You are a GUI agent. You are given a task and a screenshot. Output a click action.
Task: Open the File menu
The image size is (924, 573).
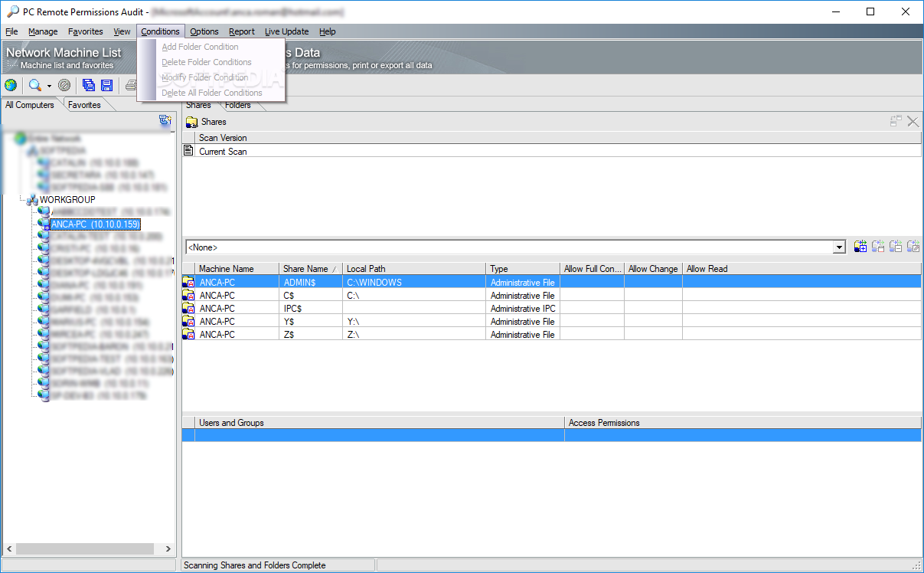click(x=11, y=31)
